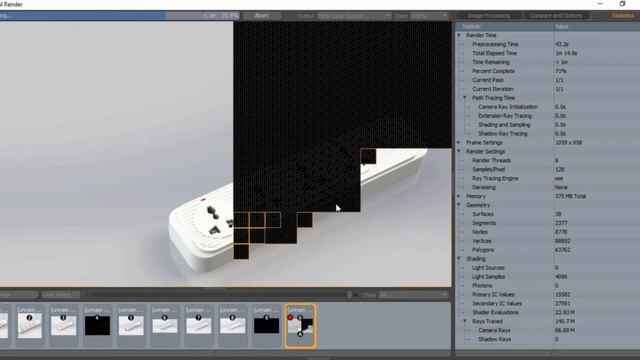Select render thumbnail number 7
640x360 pixels.
(199, 325)
